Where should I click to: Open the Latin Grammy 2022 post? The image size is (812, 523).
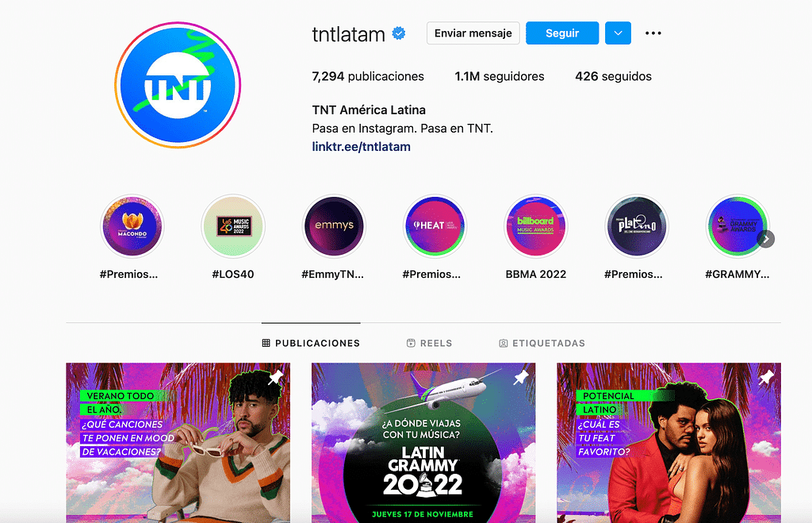tap(423, 443)
